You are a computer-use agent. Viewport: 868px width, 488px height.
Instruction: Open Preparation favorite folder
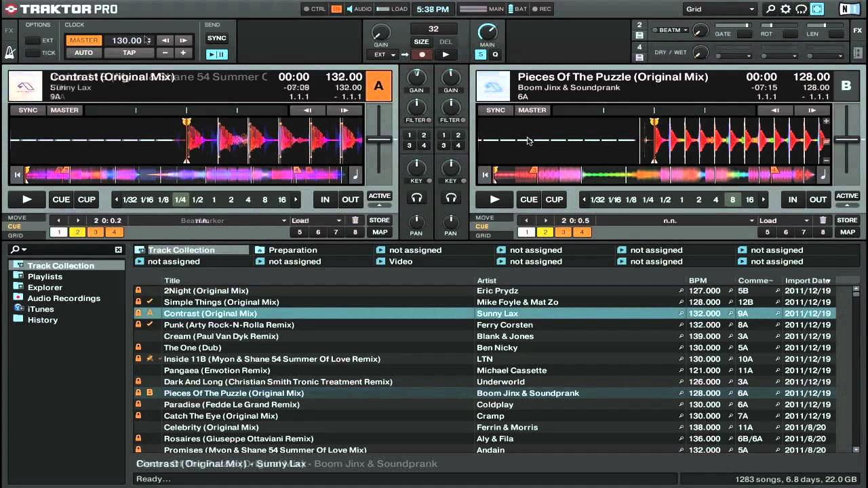coord(292,250)
